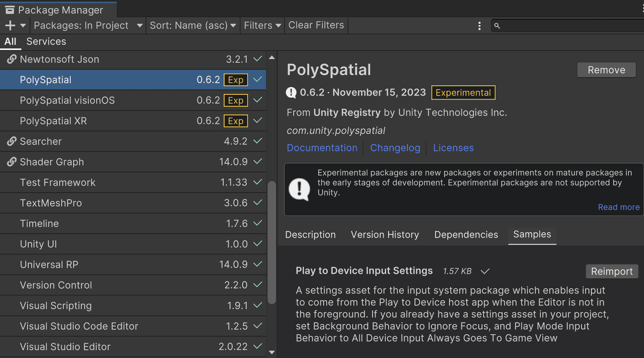This screenshot has width=644, height=358.
Task: Switch to the Services tab
Action: tap(46, 41)
